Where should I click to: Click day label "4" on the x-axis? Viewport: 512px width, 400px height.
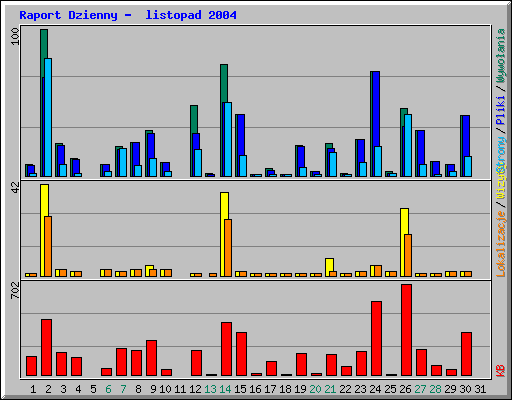click(78, 389)
